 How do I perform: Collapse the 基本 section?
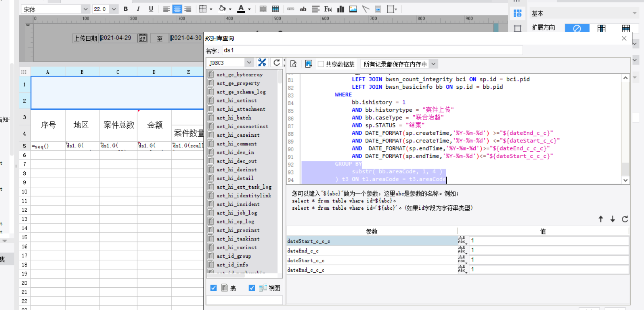[635, 13]
